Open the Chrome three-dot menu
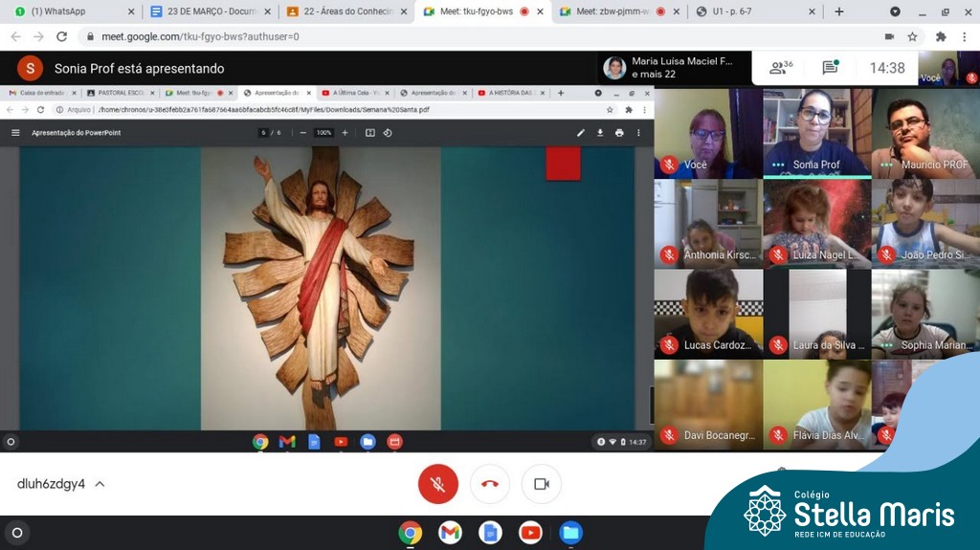This screenshot has height=550, width=980. click(x=965, y=36)
